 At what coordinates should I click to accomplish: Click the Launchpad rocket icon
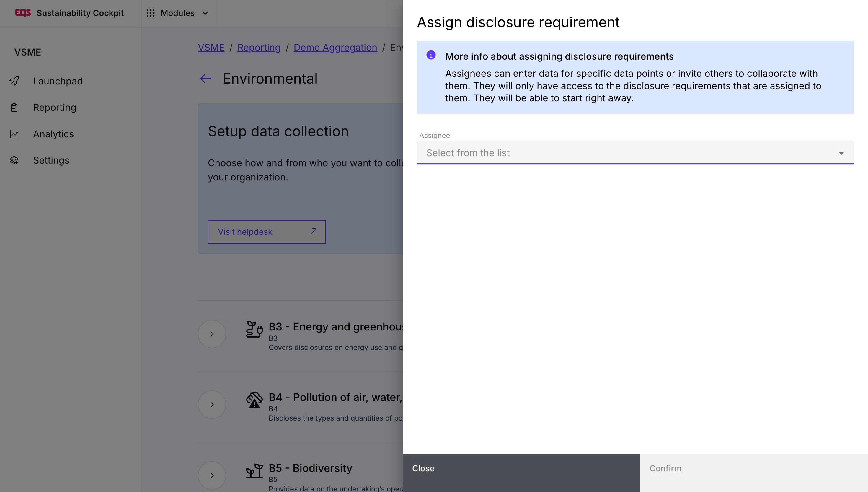coord(14,81)
